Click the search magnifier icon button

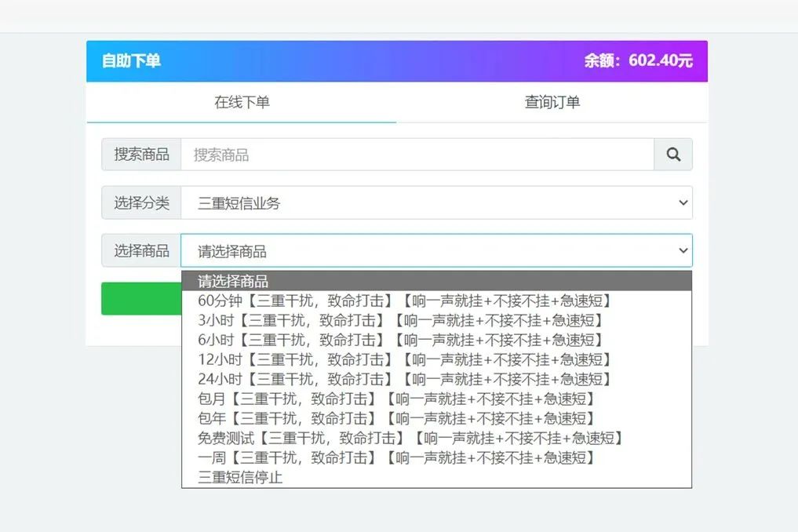pyautogui.click(x=672, y=155)
